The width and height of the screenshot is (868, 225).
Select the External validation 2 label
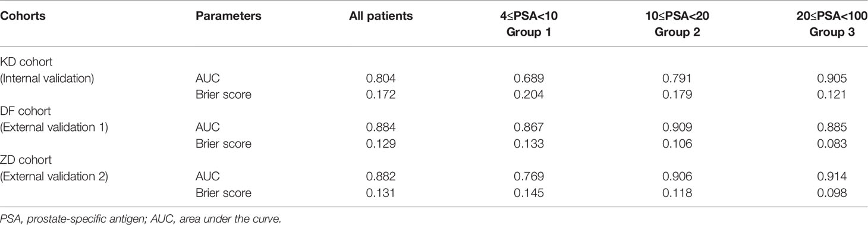pos(54,176)
